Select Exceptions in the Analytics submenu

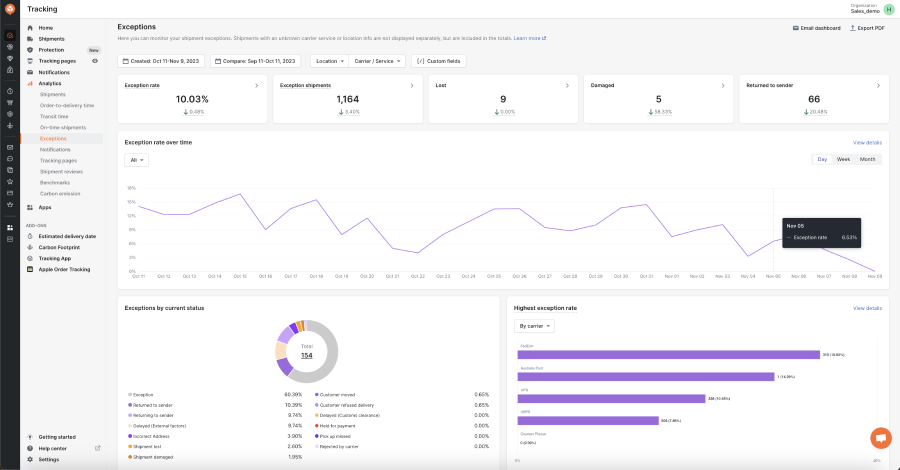click(53, 138)
